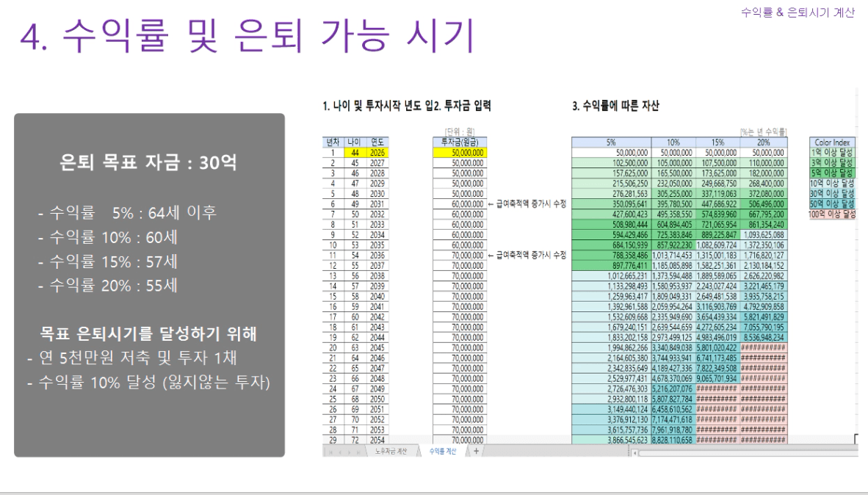Viewport: 868px width, 495px height.
Task: Select the yellow 연도 cell showing 2026
Action: [377, 153]
